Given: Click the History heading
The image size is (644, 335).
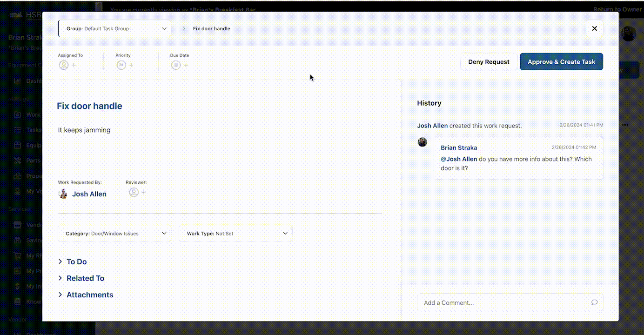Looking at the screenshot, I should [x=429, y=103].
